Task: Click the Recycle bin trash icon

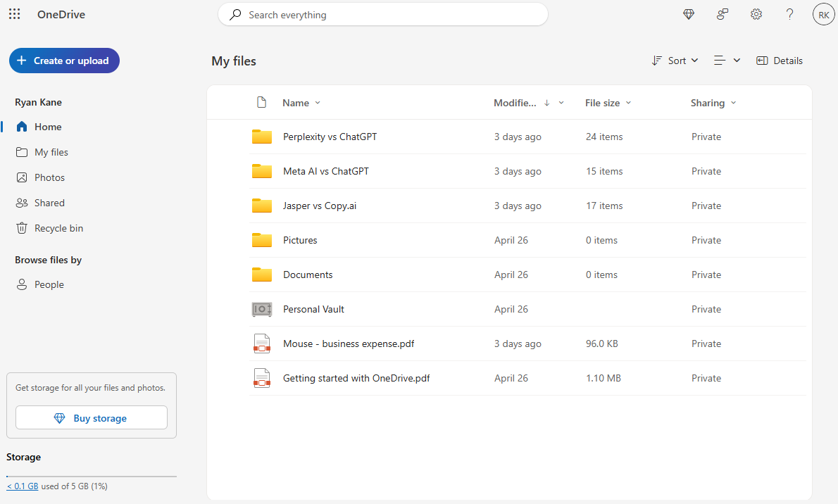Action: (21, 228)
